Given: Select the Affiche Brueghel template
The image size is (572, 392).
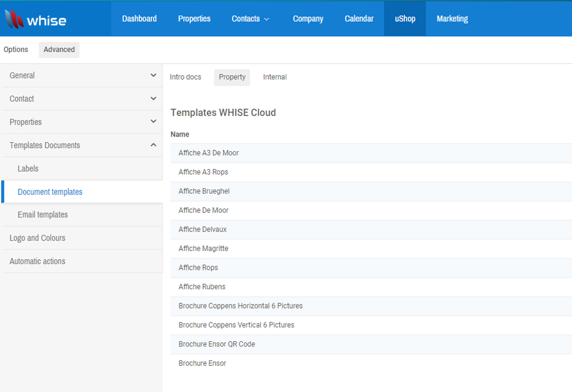Looking at the screenshot, I should 371,191.
